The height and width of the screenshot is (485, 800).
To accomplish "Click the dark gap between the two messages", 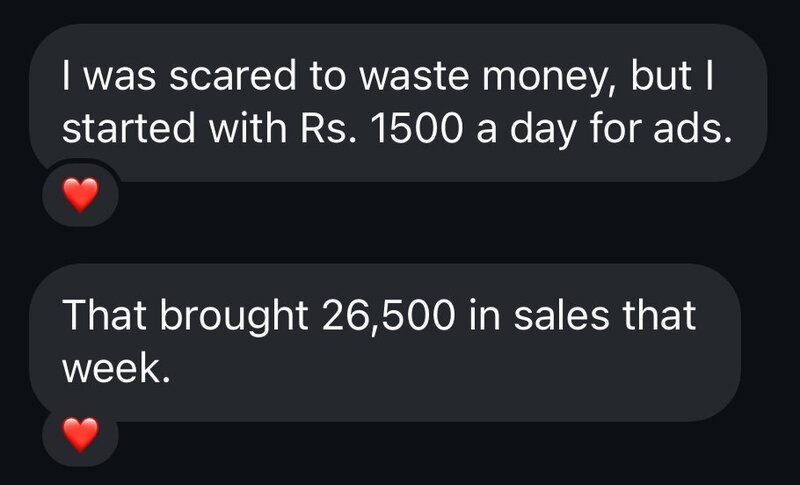I will 400,238.
